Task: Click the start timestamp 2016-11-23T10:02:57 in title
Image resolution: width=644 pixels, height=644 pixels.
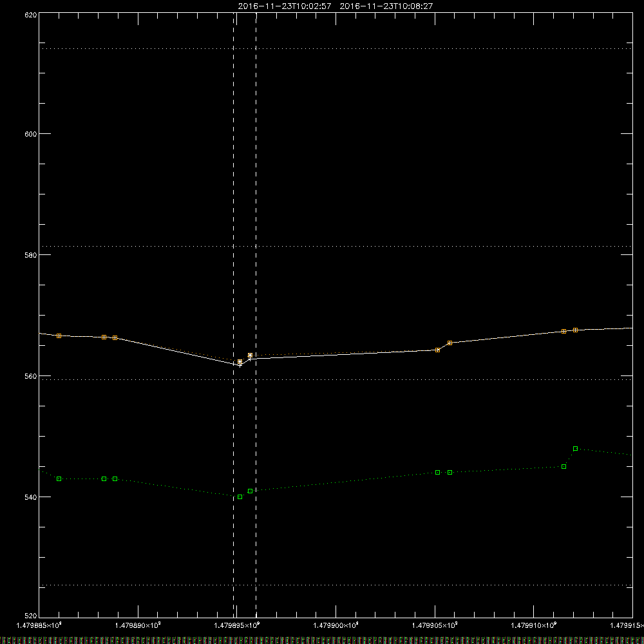Action: pos(284,6)
